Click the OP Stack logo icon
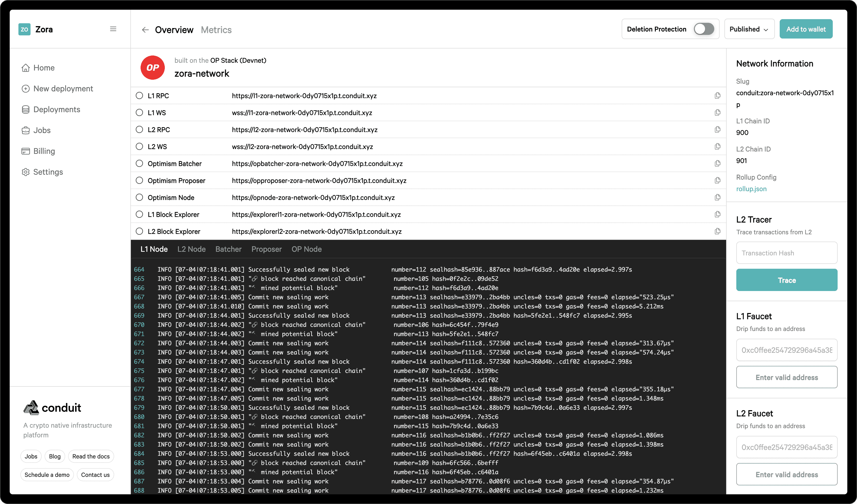Screen dimensions: 857x504 [x=152, y=68]
